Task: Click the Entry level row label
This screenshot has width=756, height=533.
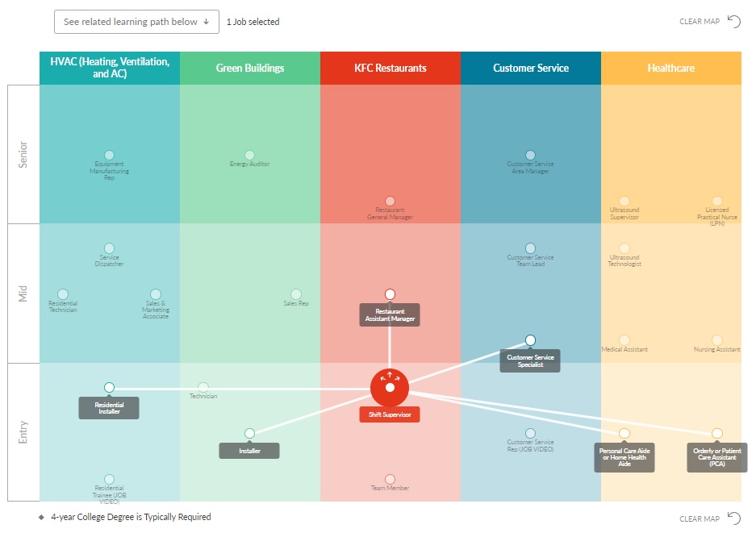Action: point(23,432)
